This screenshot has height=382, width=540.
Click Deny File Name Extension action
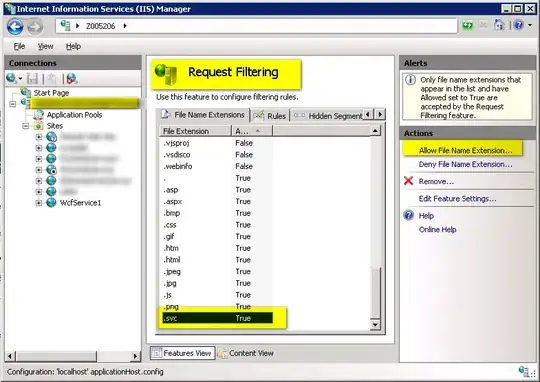click(465, 164)
